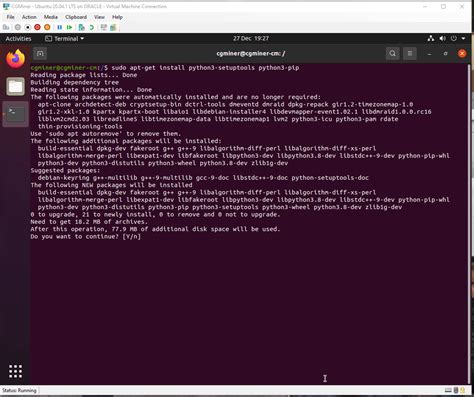This screenshot has width=474, height=397.
Task: Open the Help menu
Action: point(117,17)
